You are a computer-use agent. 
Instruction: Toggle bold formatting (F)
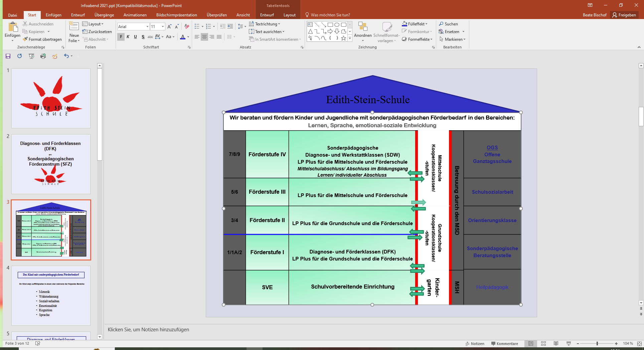[121, 37]
